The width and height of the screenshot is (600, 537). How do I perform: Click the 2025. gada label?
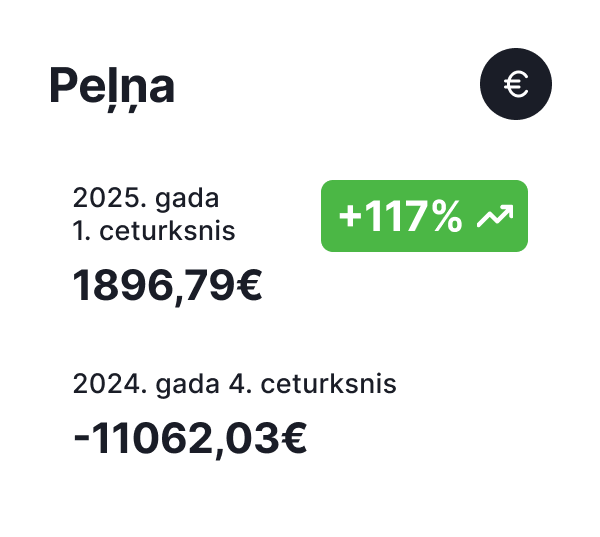(x=146, y=198)
